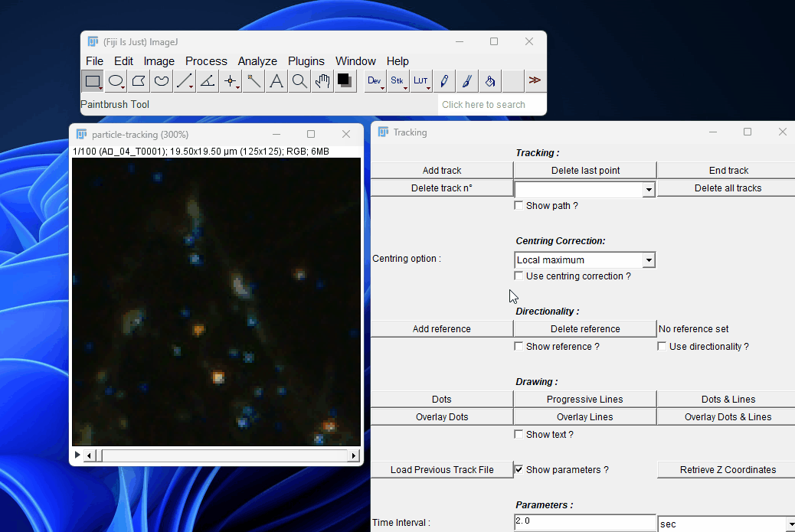Screen dimensions: 795x532
Task: Expand the sec time unit dropdown
Action: pyautogui.click(x=790, y=524)
